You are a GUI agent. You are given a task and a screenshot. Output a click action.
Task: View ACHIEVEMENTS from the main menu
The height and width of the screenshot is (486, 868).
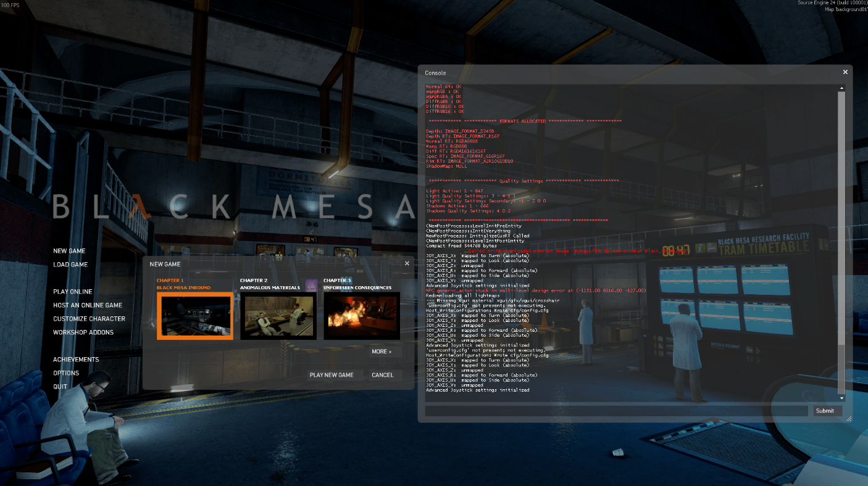pyautogui.click(x=75, y=359)
